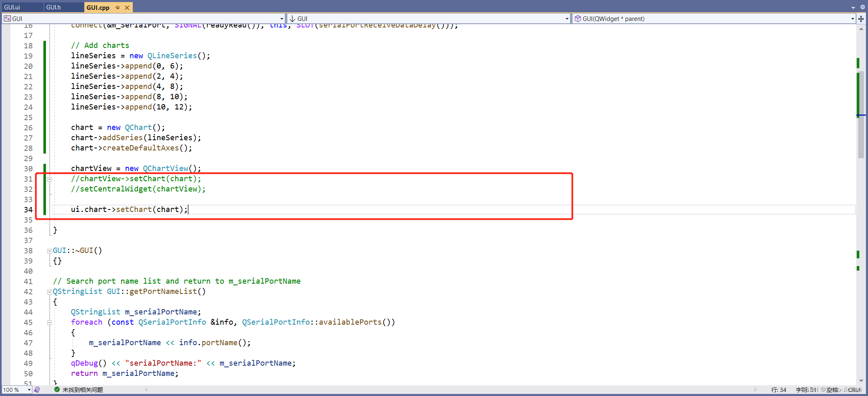
Task: Open the document list dropdown arrow
Action: pyautogui.click(x=853, y=7)
